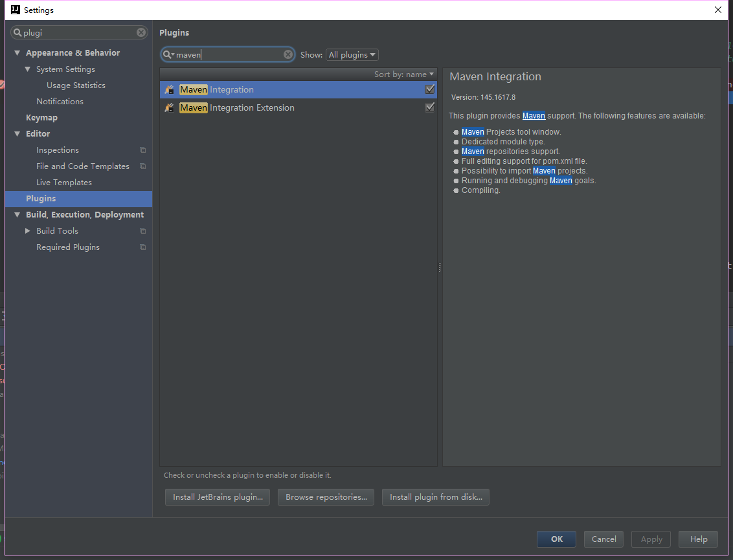Click into the settings search field
Viewport: 733px width, 560px height.
click(x=79, y=32)
